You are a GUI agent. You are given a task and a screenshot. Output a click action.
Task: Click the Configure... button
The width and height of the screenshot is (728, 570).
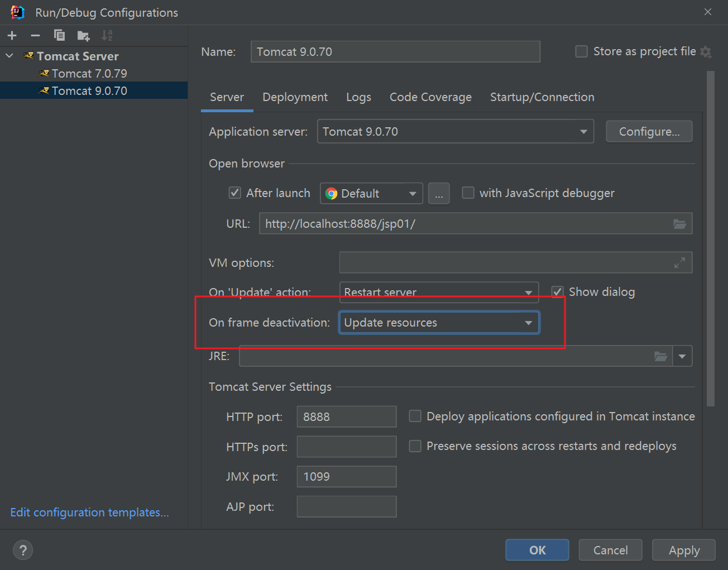tap(649, 132)
